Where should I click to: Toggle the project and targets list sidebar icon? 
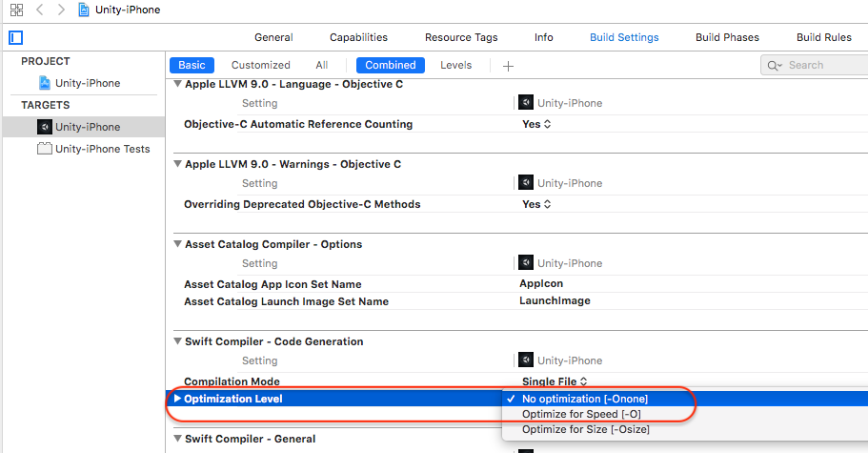pos(16,37)
